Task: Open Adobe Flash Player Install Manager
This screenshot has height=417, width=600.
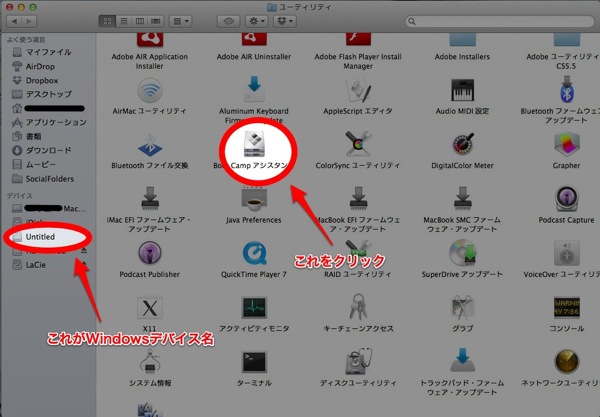Action: coord(358,39)
